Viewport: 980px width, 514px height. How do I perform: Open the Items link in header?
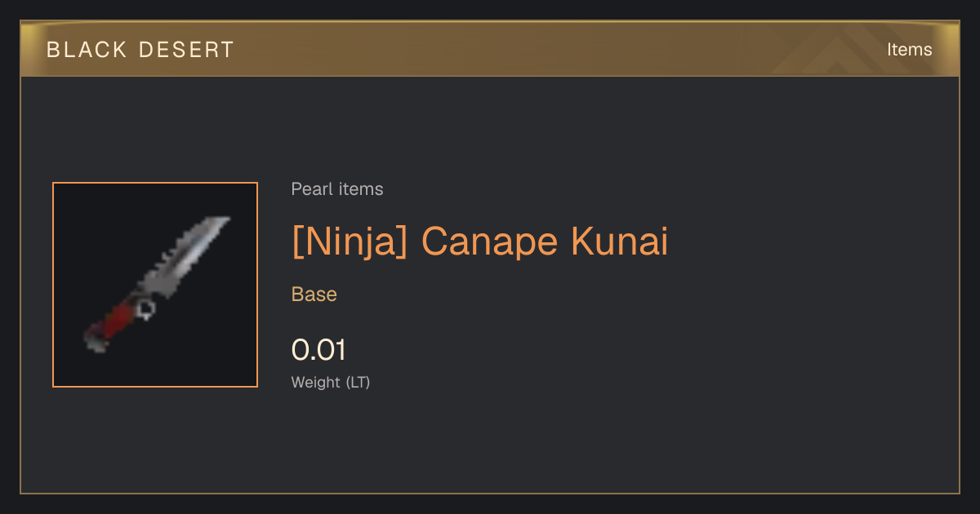click(909, 50)
